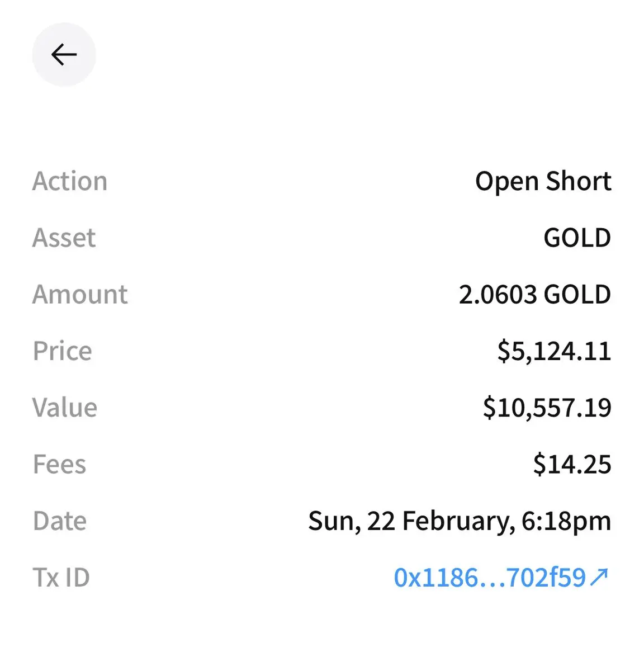Select the Tx ID label
The width and height of the screenshot is (644, 671).
click(x=61, y=578)
